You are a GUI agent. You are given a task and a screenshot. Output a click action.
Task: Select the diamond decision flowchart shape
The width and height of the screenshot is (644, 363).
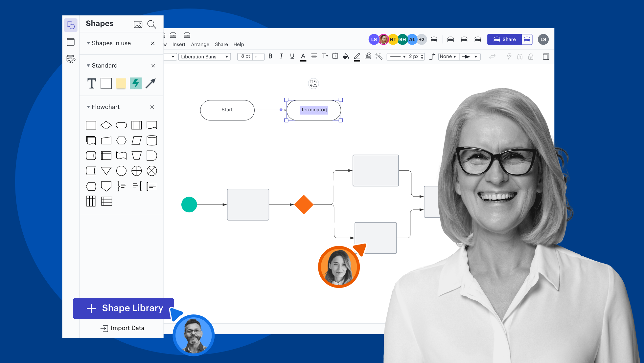pos(106,125)
